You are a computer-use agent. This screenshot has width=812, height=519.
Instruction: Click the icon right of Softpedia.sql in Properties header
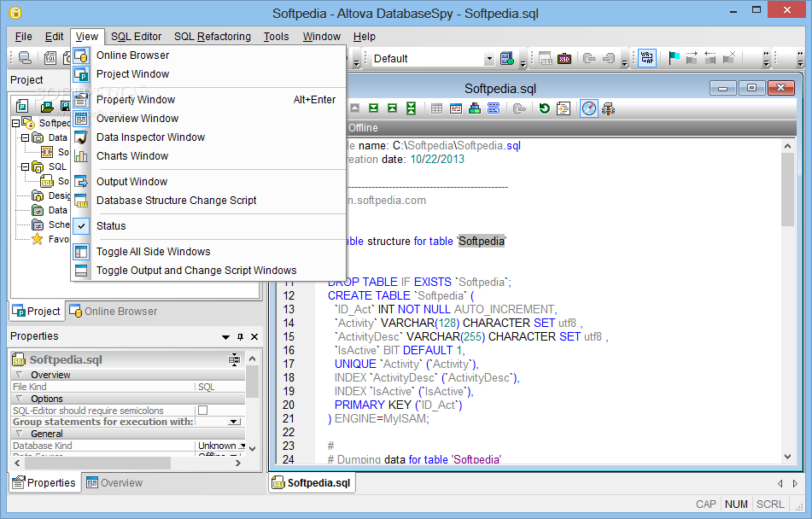234,359
